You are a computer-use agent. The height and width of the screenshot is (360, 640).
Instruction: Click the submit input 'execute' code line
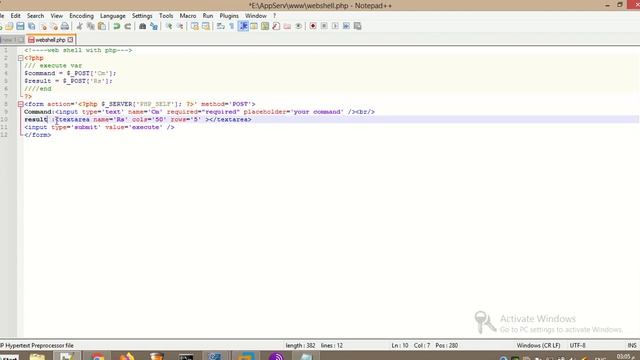pyautogui.click(x=99, y=127)
